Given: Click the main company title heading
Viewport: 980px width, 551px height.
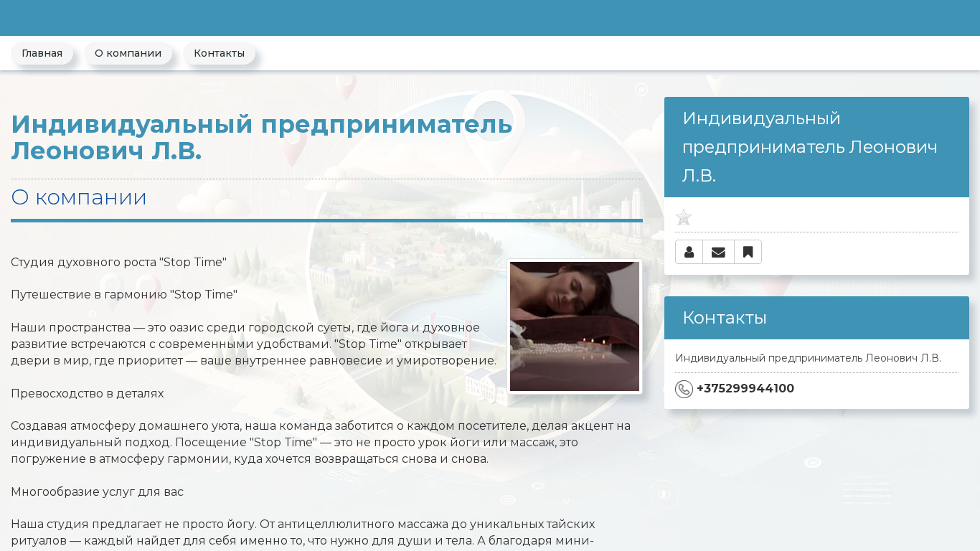Looking at the screenshot, I should [x=262, y=138].
